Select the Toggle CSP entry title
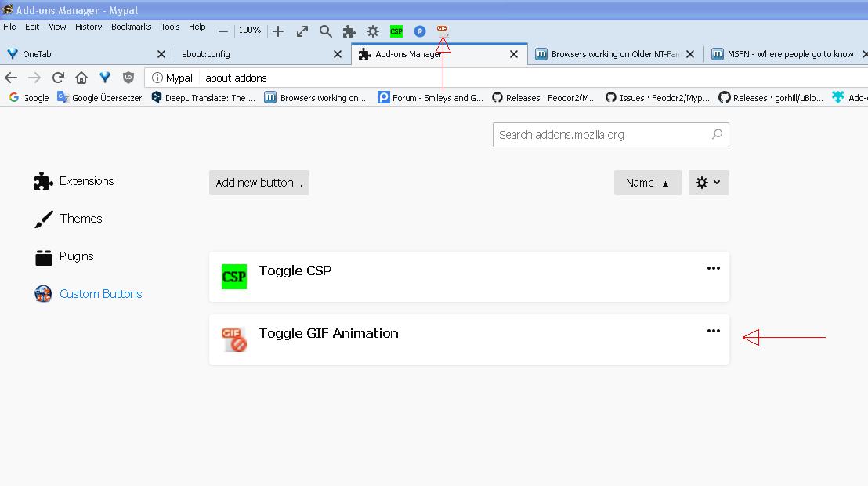Image resolution: width=868 pixels, height=486 pixels. click(295, 270)
